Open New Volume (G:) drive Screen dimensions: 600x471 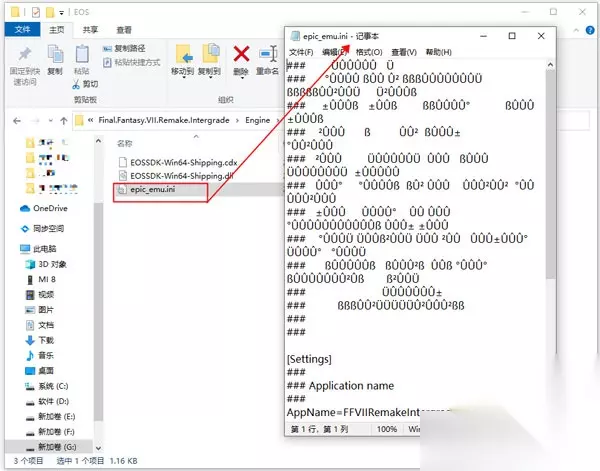[51, 447]
